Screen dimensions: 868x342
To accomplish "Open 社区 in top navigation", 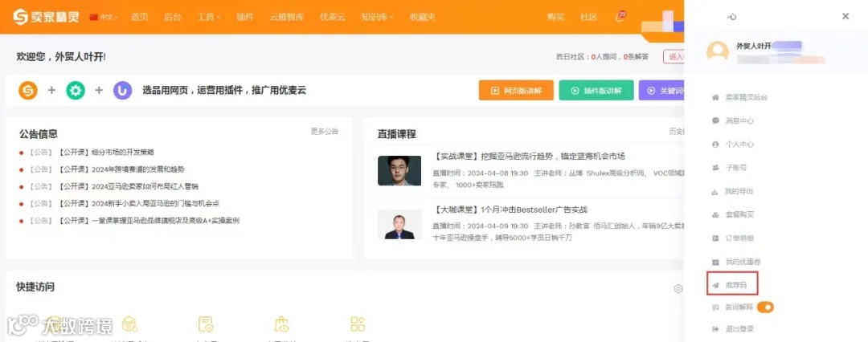I will (588, 17).
